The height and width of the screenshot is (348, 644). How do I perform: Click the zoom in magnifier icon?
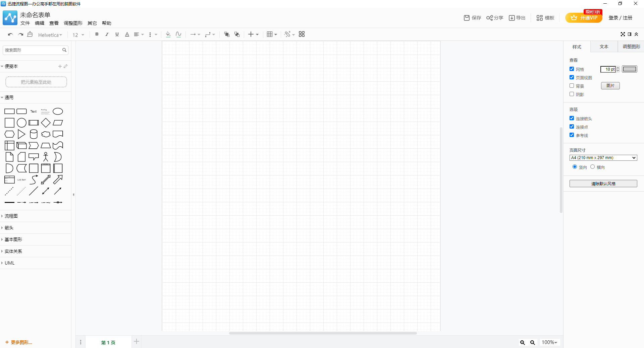[x=523, y=342]
